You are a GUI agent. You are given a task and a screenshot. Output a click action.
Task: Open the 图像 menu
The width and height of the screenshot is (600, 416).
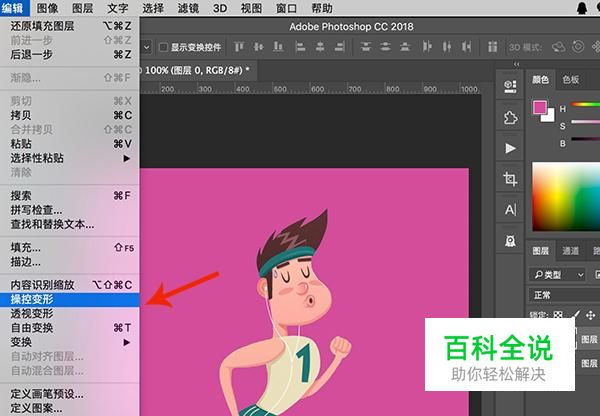47,8
